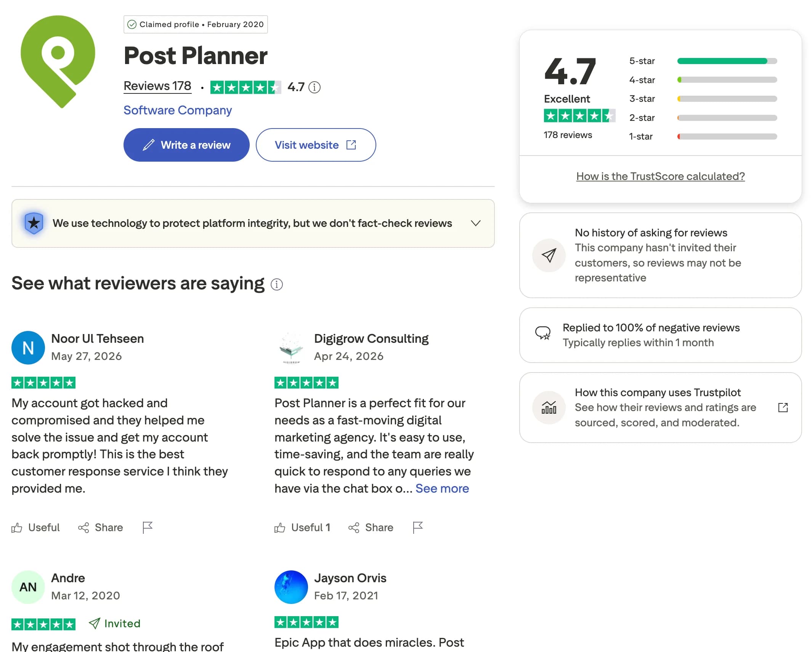Image resolution: width=812 pixels, height=652 pixels.
Task: Click Noor Ul Tehseen's five-star rating
Action: tap(43, 383)
